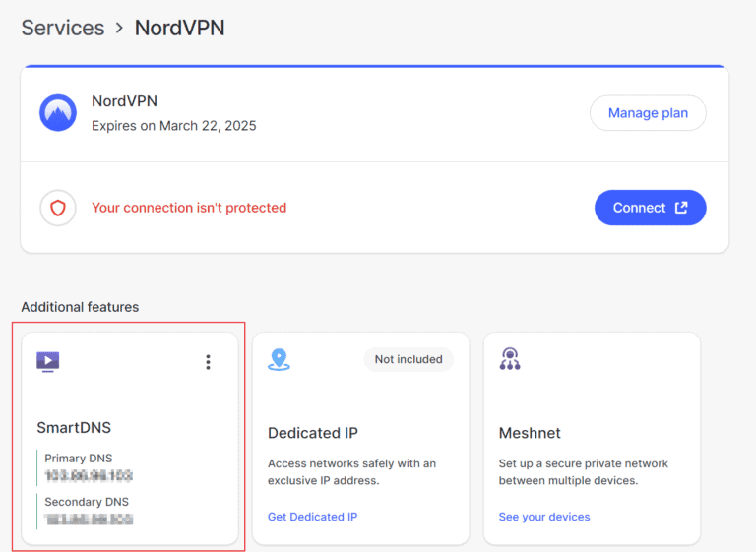Screen dimensions: 756x552
Task: Click the NordVPN mountain logo icon
Action: pyautogui.click(x=58, y=113)
